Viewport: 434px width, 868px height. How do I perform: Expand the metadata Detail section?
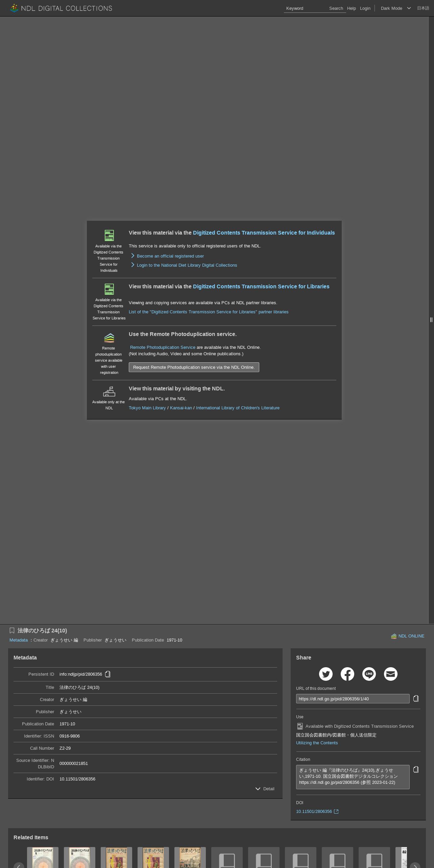265,789
